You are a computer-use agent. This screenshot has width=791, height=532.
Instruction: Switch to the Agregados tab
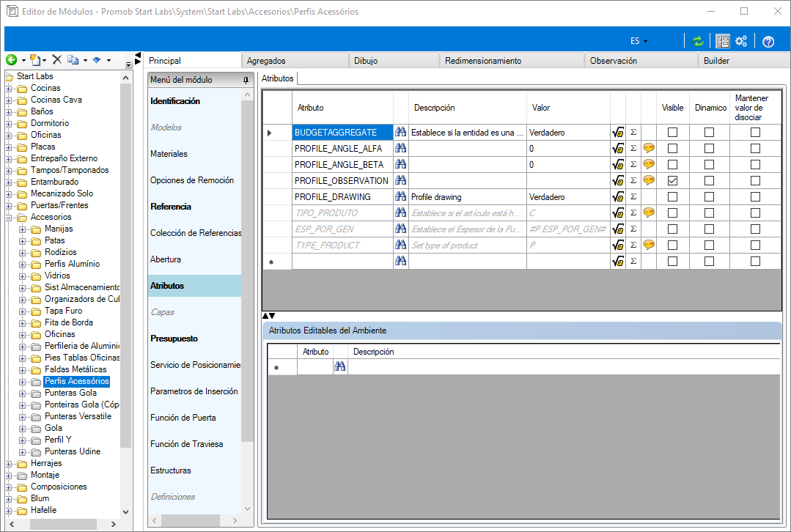click(295, 61)
